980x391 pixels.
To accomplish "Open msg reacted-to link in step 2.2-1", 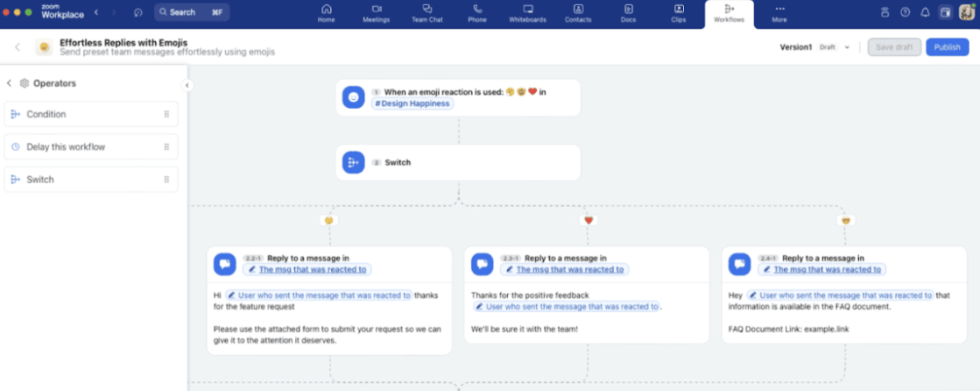I will pyautogui.click(x=307, y=270).
